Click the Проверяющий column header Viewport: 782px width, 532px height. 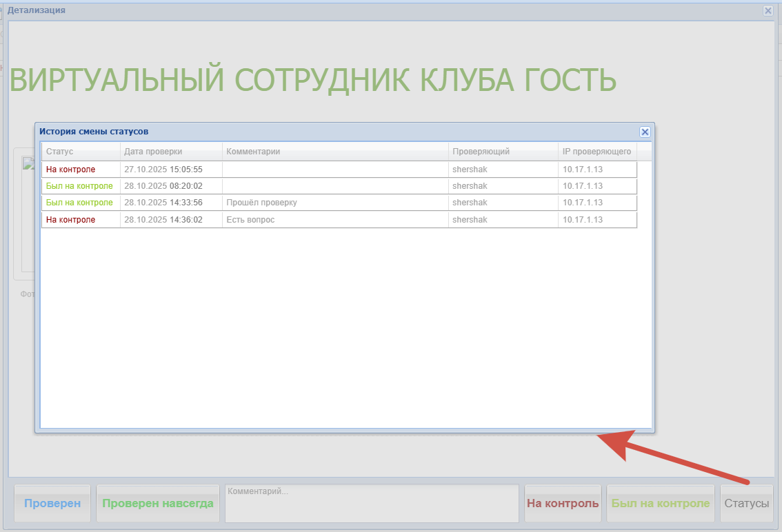click(x=503, y=152)
